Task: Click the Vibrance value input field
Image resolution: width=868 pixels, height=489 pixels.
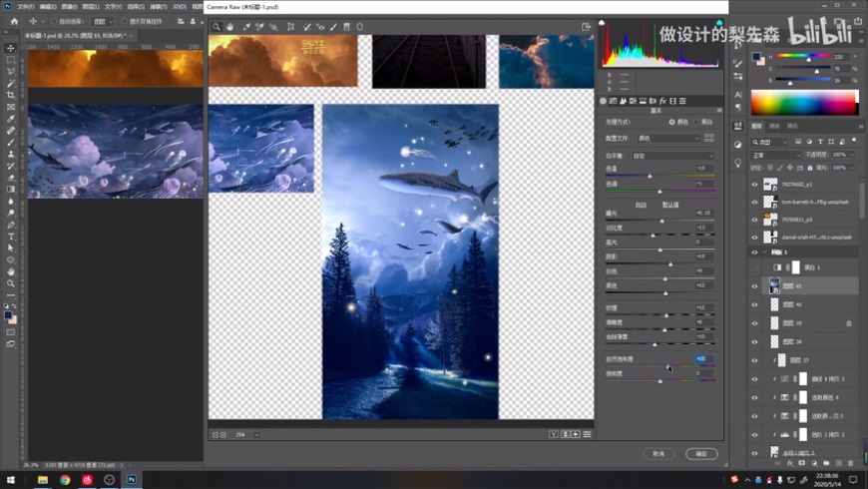Action: (x=704, y=359)
